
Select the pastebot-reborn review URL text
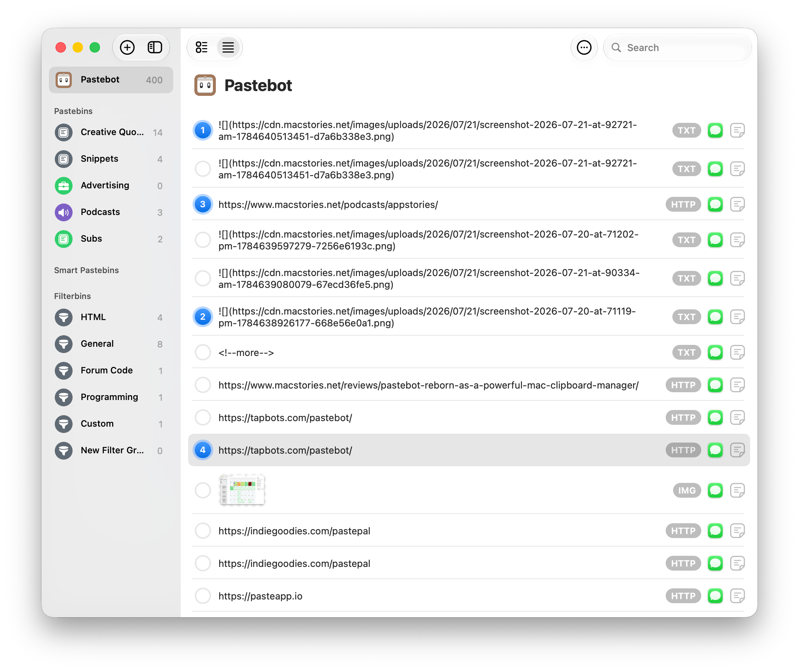point(428,385)
